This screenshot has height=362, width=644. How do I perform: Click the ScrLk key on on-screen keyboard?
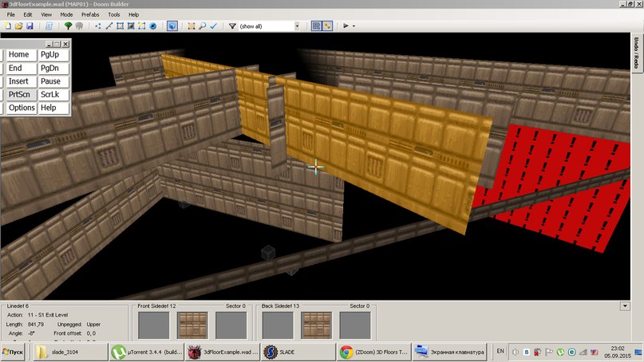(53, 94)
